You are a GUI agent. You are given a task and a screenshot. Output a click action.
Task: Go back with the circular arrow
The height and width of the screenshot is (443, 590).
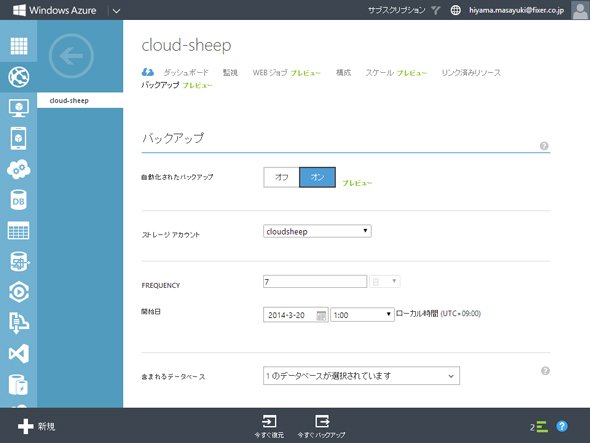71,56
